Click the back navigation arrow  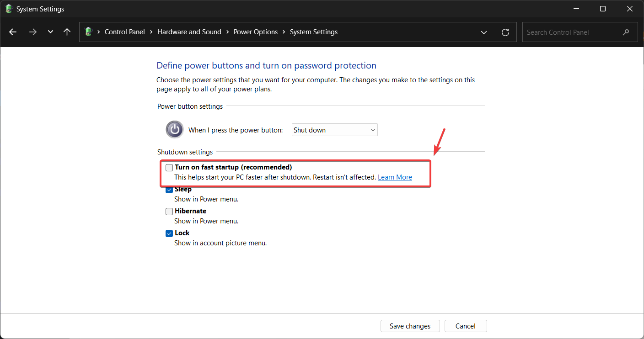[x=13, y=32]
